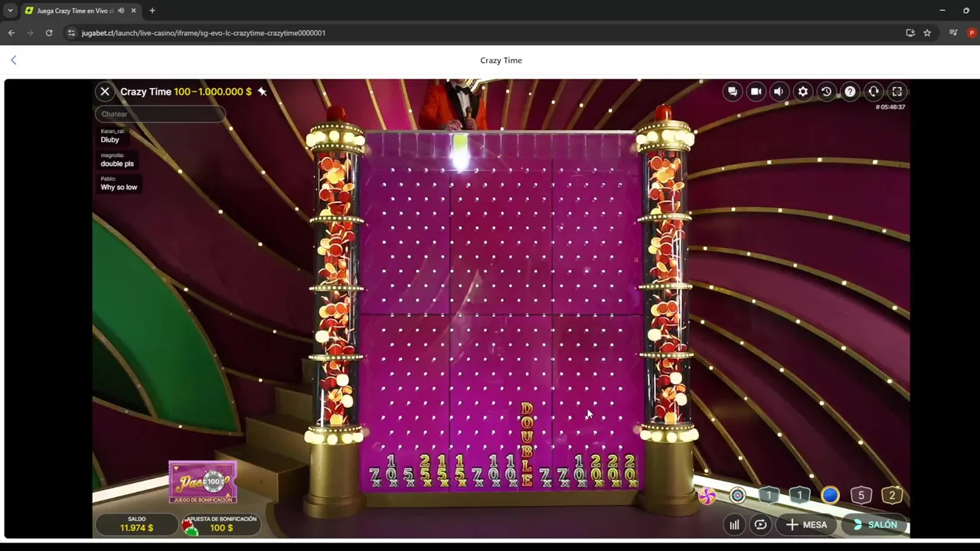Click the Apuesta de Bonificación 100 $ display

point(221,524)
